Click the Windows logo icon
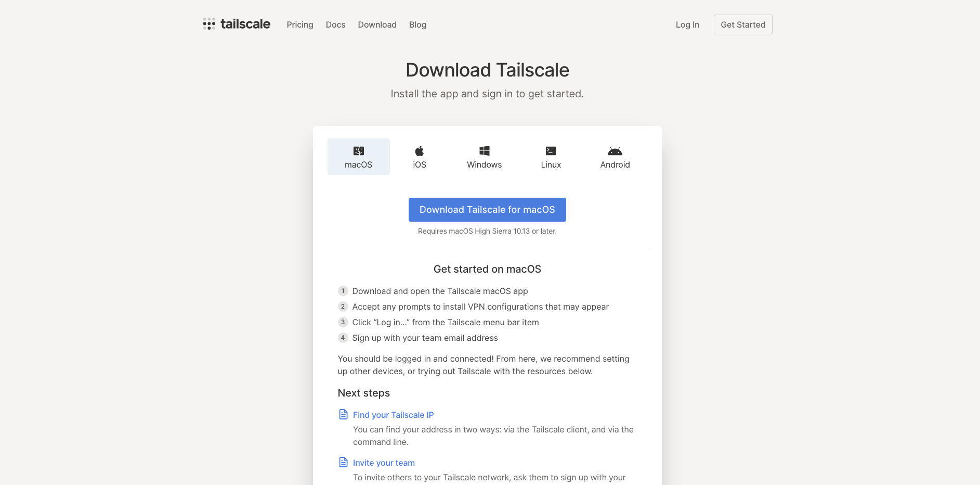The image size is (980, 485). 485,151
